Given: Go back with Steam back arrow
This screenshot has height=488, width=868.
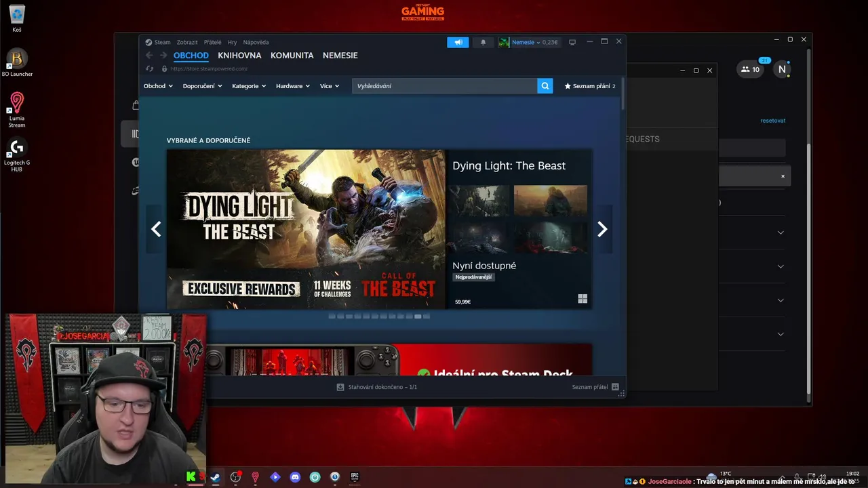Looking at the screenshot, I should 149,56.
